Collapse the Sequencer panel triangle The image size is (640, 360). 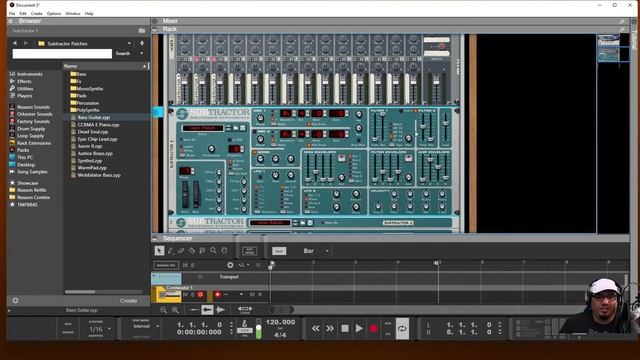[x=155, y=238]
